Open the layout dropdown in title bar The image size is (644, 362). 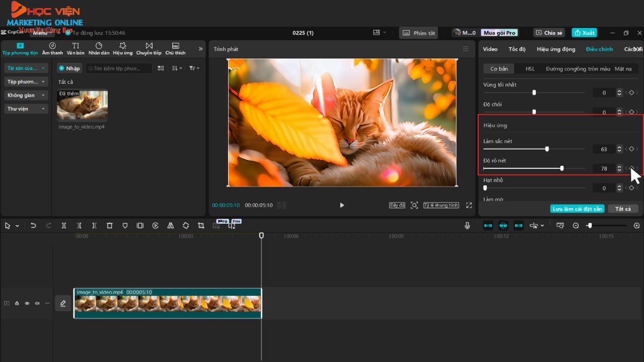tap(379, 33)
